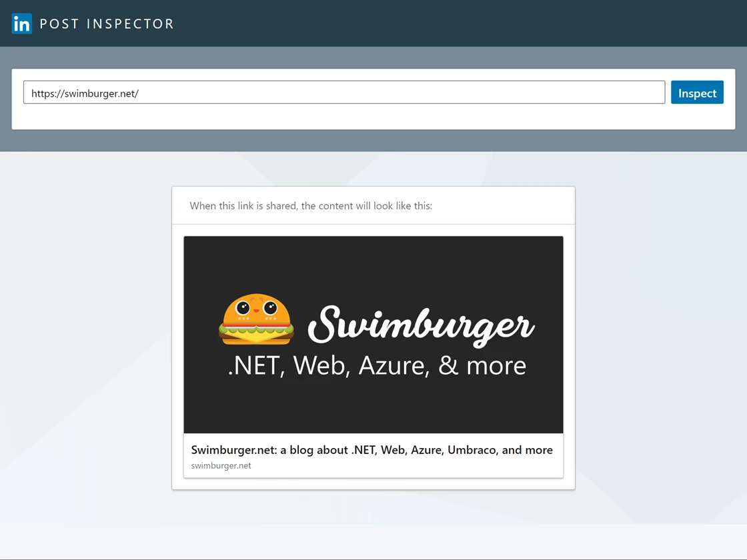Click the swimburger.net domain text
The width and height of the screenshot is (747, 560).
pyautogui.click(x=221, y=466)
